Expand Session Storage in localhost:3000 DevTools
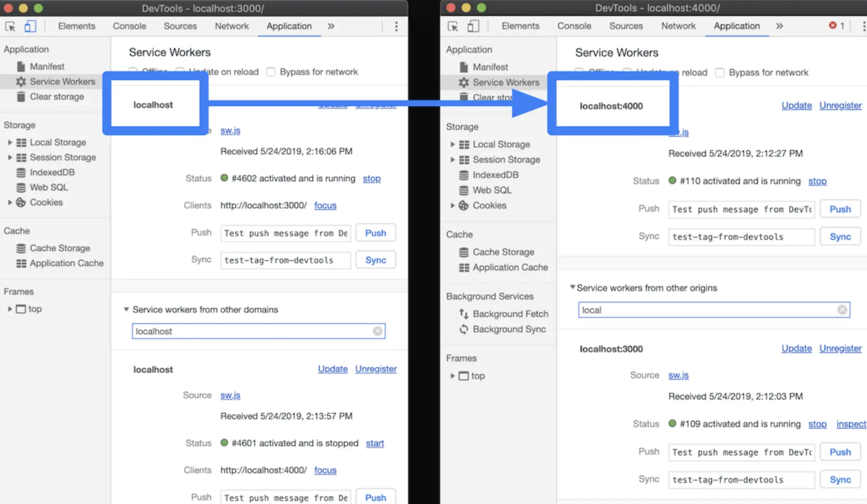 9,157
